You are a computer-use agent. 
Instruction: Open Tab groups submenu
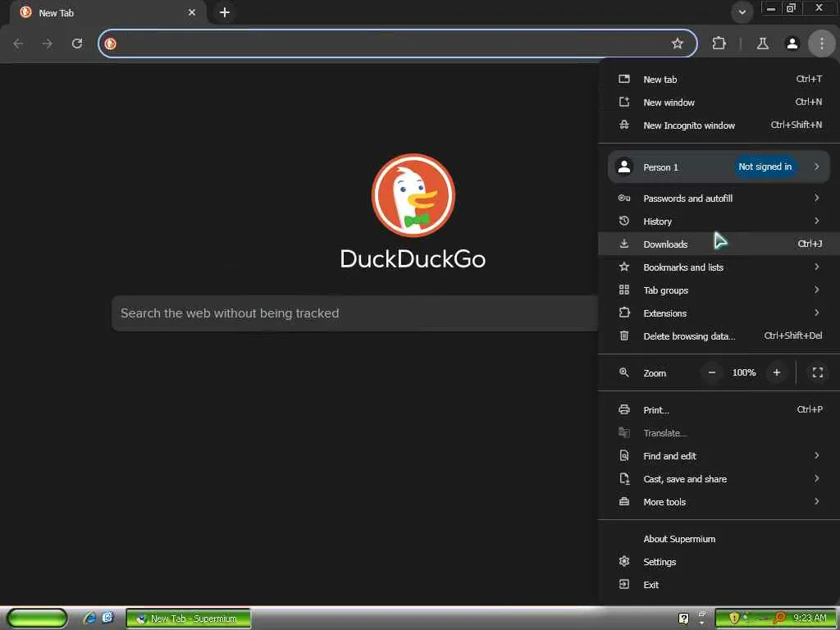pos(719,290)
